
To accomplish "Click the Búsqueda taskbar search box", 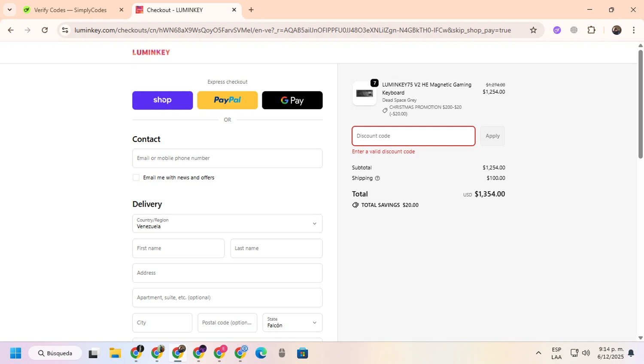I will (55, 353).
